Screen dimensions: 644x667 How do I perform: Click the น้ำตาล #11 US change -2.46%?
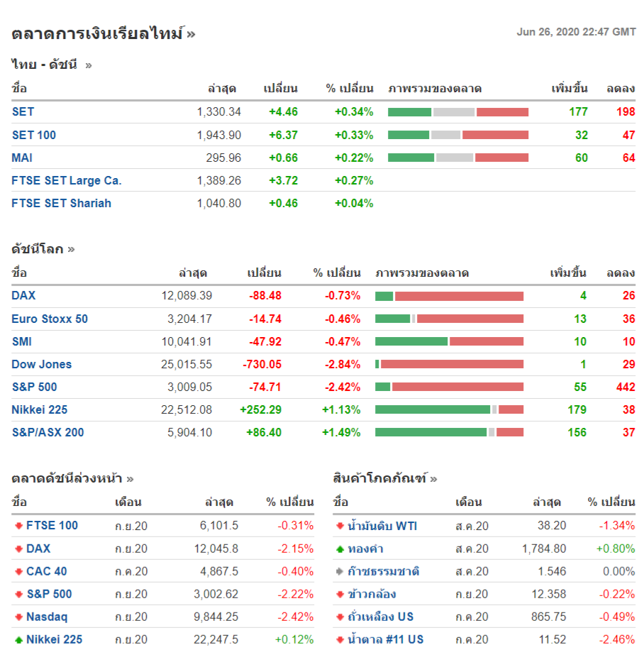[617, 640]
